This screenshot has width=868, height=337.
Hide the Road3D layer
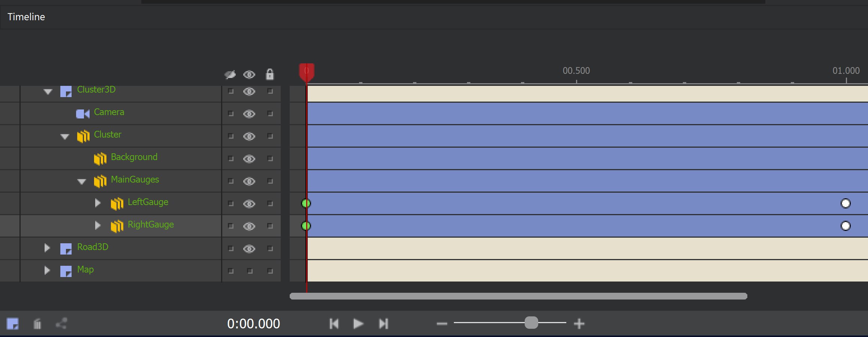[x=249, y=249]
